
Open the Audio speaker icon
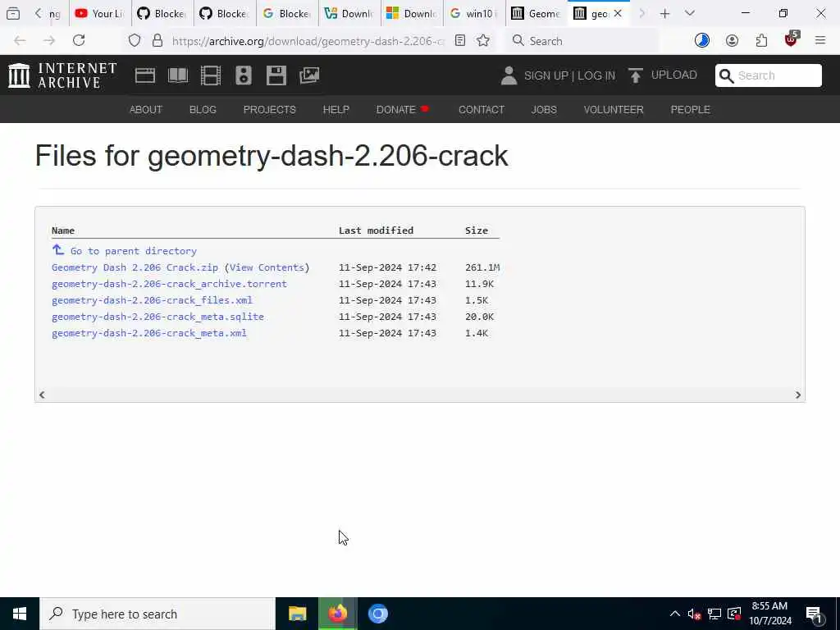[243, 75]
